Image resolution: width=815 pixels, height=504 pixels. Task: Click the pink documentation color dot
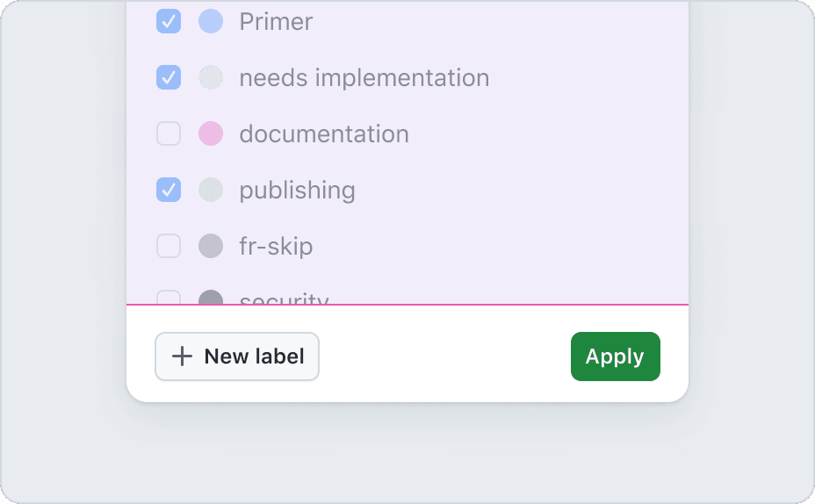click(211, 133)
